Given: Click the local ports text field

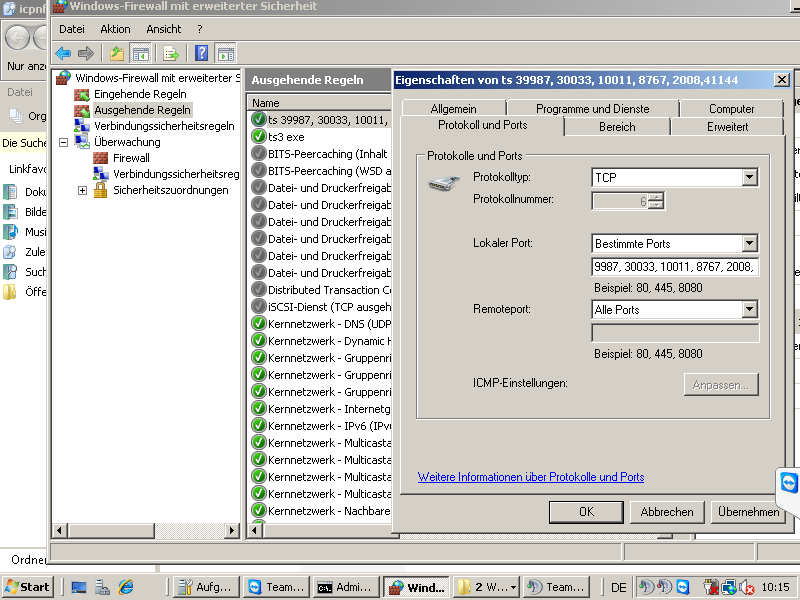Looking at the screenshot, I should click(x=675, y=267).
